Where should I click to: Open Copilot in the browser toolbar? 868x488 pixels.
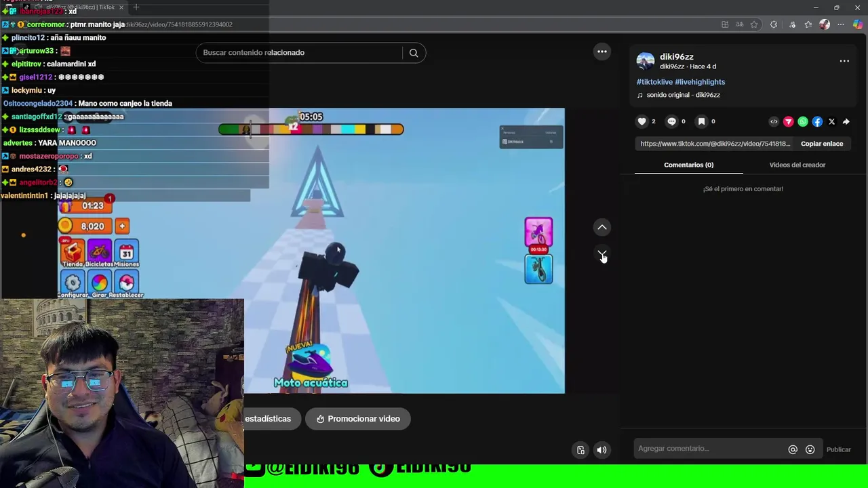(x=858, y=24)
